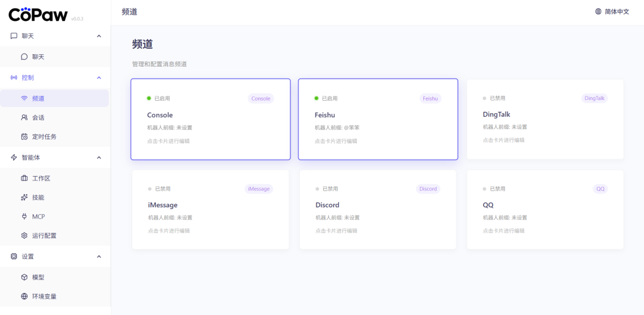Collapse the 设置 section chevron
Screen dimensions: 644x315
tap(99, 257)
